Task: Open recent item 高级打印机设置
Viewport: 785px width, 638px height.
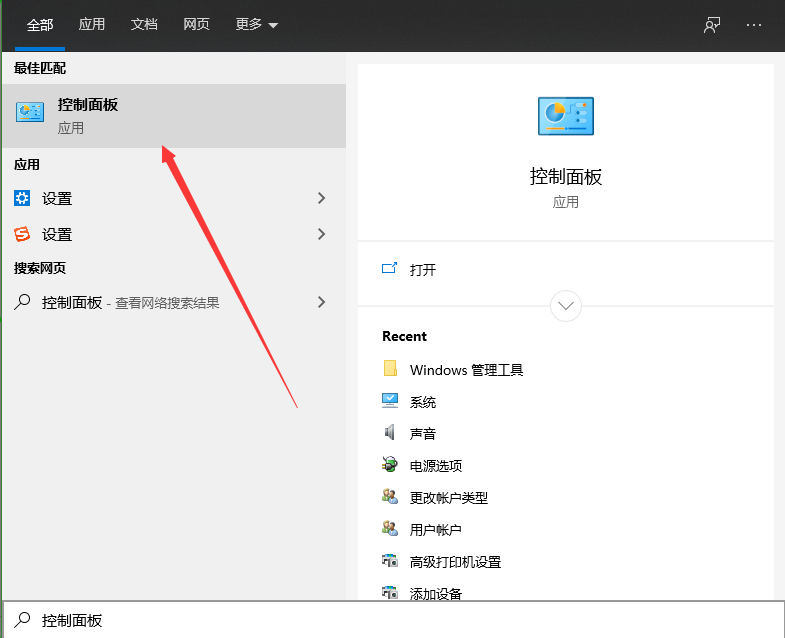Action: 456,562
